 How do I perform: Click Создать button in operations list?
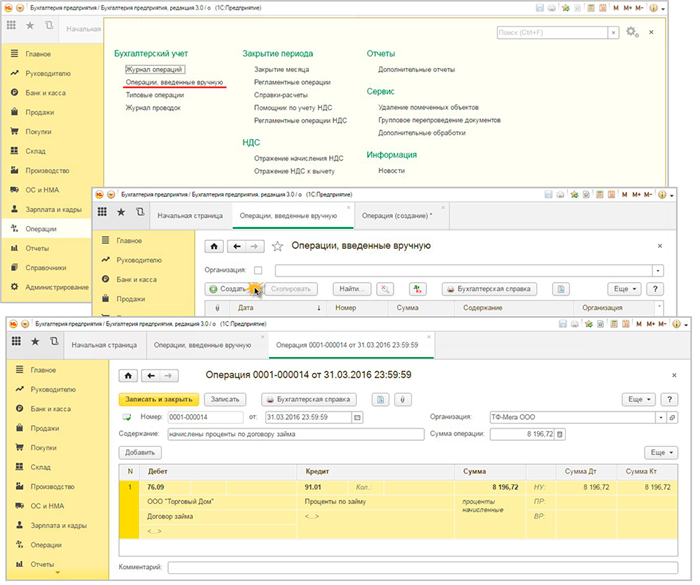(x=233, y=289)
